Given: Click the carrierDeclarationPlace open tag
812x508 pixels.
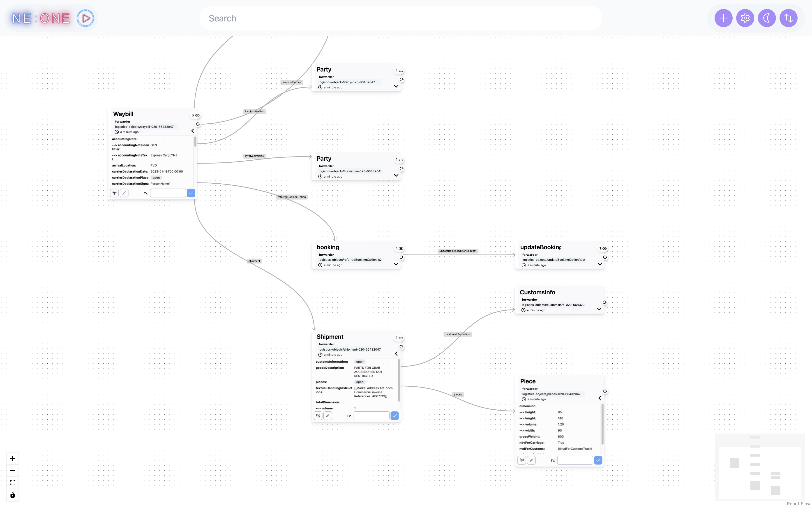Looking at the screenshot, I should click(x=156, y=178).
